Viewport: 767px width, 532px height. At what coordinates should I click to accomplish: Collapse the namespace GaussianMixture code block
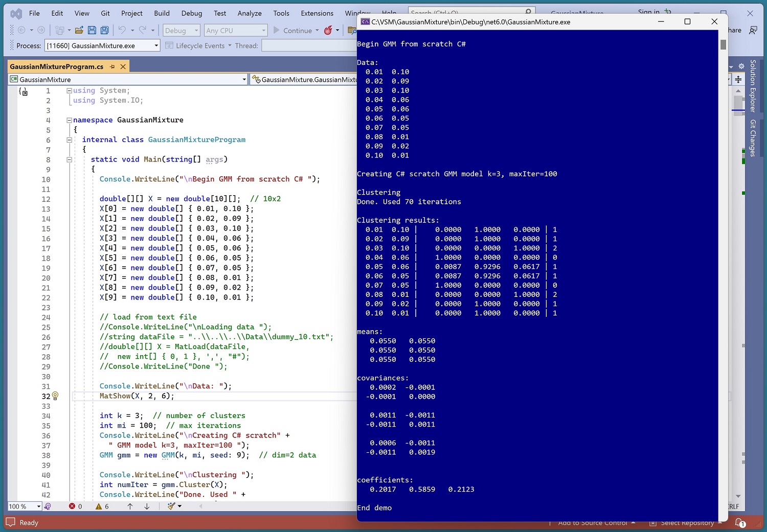(69, 120)
